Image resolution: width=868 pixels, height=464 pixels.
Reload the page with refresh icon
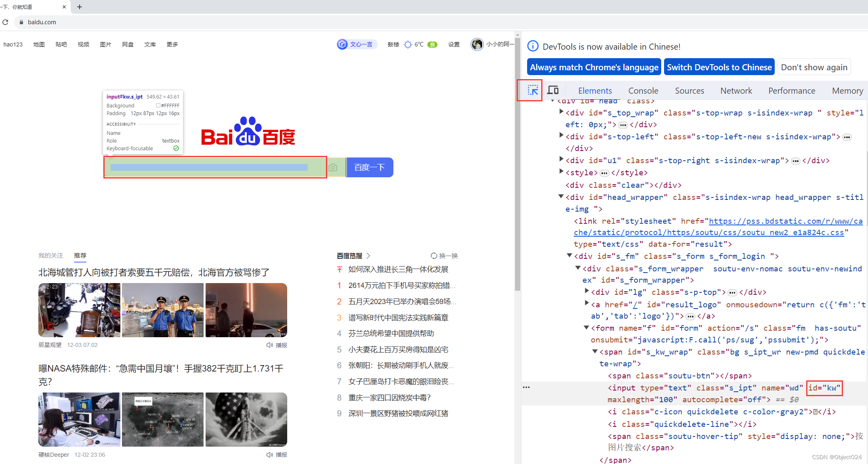pos(5,22)
